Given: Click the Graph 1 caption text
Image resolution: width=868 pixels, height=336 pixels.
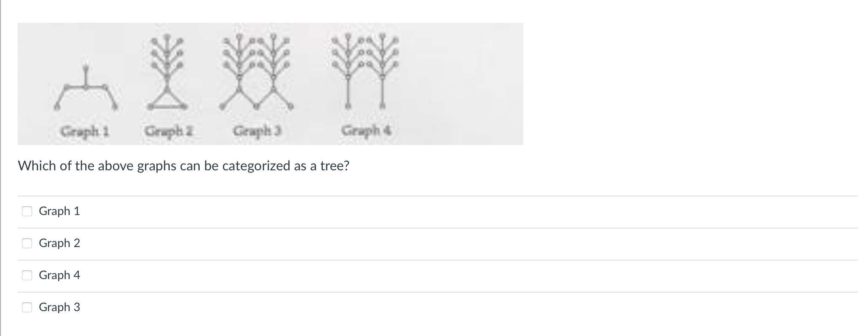Looking at the screenshot, I should point(86,131).
